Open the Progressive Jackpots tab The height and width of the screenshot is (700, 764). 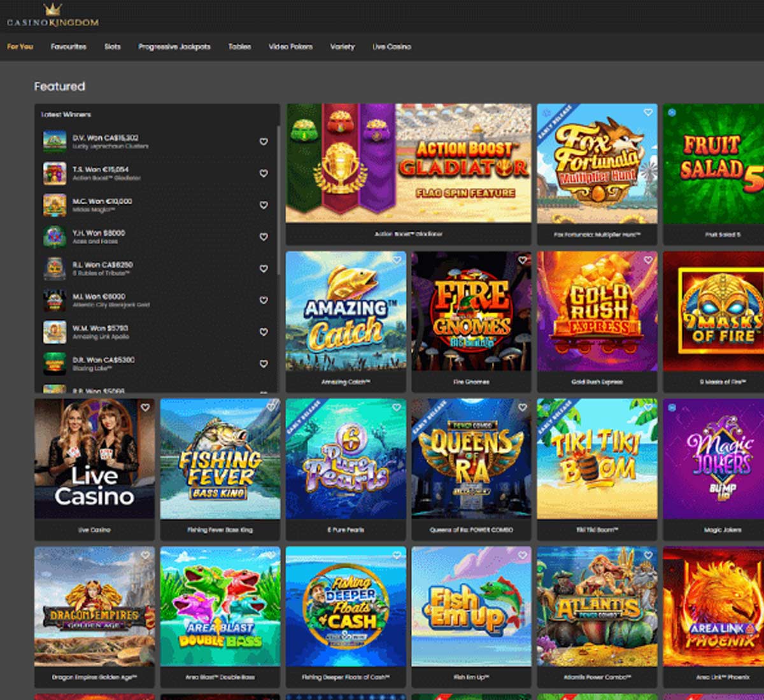[x=175, y=46]
